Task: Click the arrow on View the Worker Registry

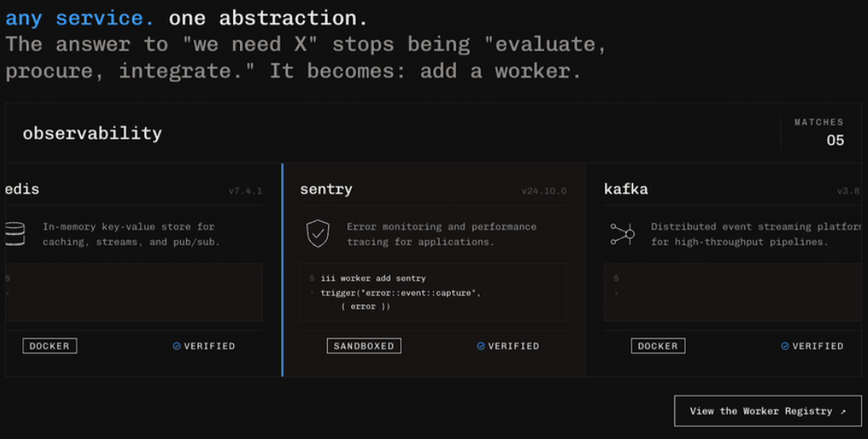Action: click(843, 412)
